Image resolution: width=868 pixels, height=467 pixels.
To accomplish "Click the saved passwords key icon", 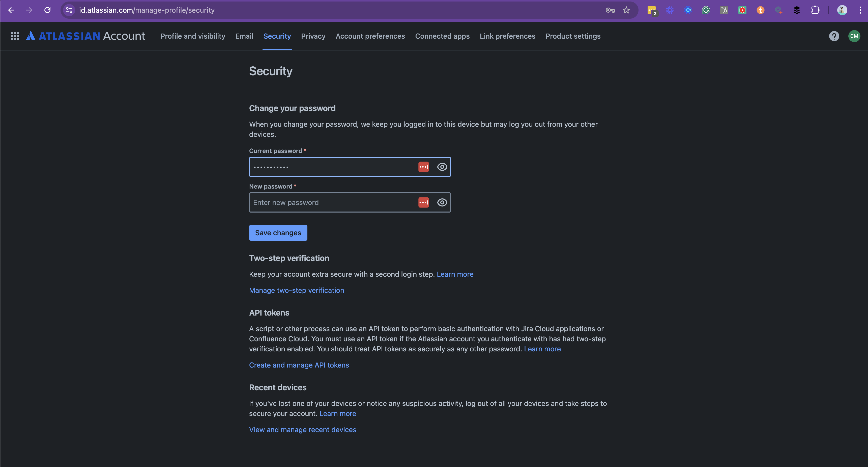I will tap(610, 10).
